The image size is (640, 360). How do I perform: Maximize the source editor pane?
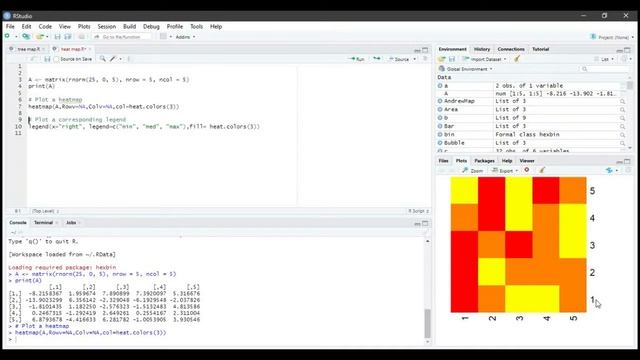[425, 50]
